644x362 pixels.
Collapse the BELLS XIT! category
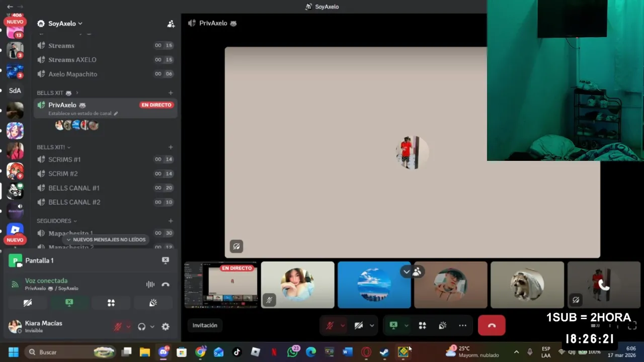click(x=53, y=147)
